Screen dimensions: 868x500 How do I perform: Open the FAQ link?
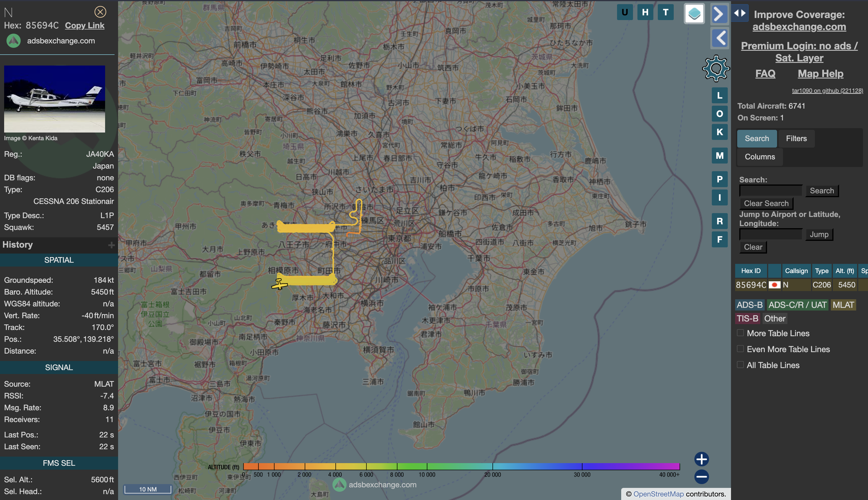click(765, 73)
